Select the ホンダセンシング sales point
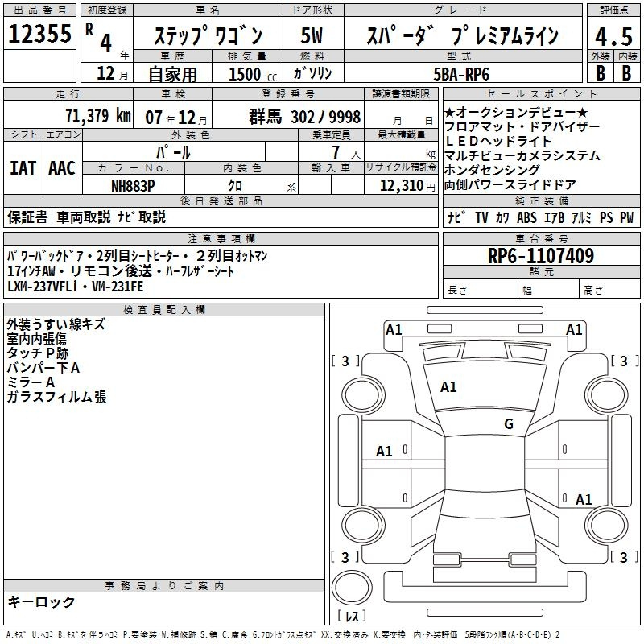Image resolution: width=644 pixels, height=644 pixels. click(x=492, y=170)
